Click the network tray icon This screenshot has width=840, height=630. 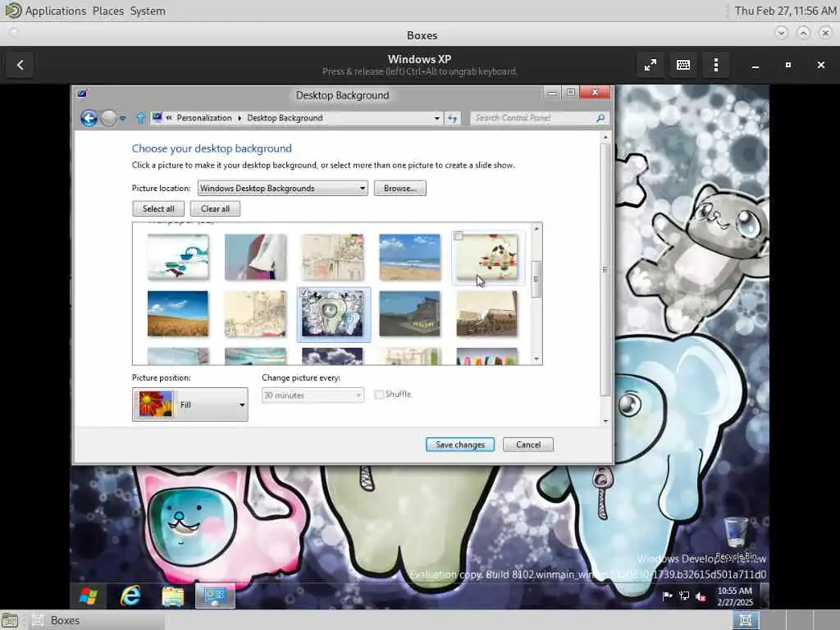click(684, 596)
